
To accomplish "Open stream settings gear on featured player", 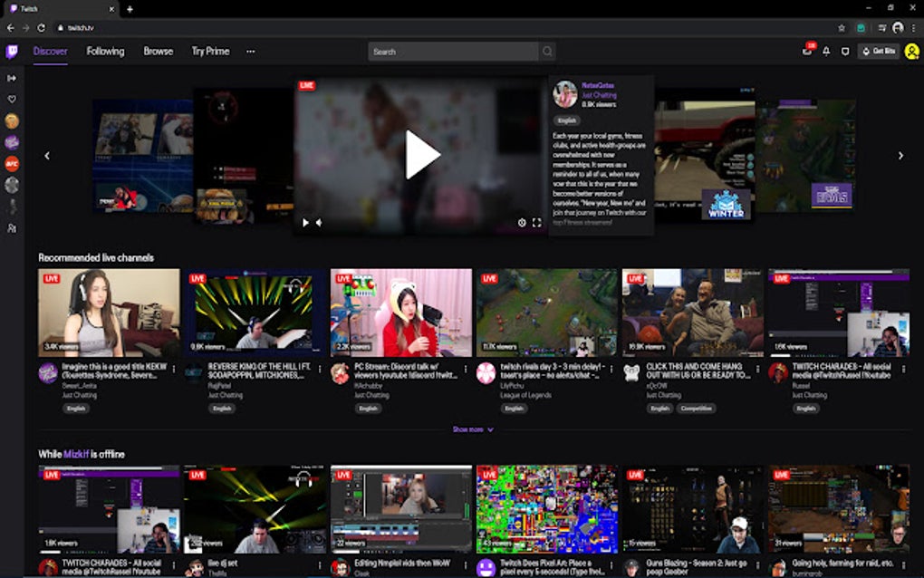I will point(523,220).
